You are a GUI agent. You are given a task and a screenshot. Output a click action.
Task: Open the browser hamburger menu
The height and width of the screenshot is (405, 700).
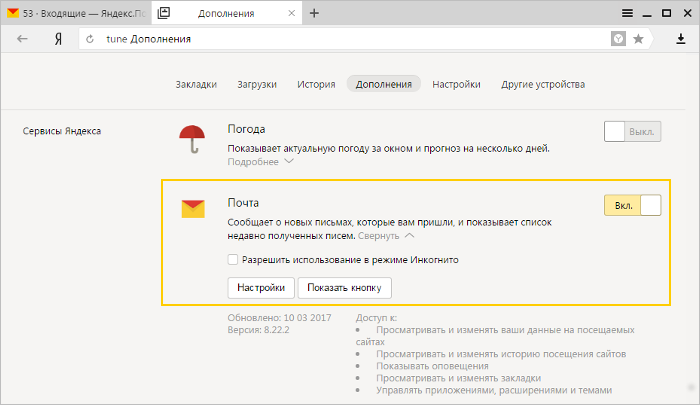coord(627,13)
